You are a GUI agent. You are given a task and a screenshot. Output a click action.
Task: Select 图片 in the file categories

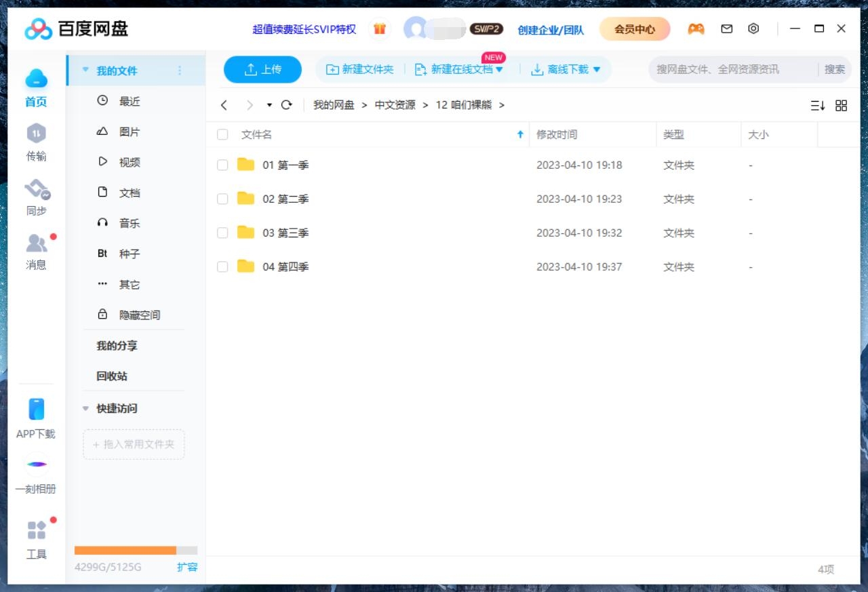[129, 132]
